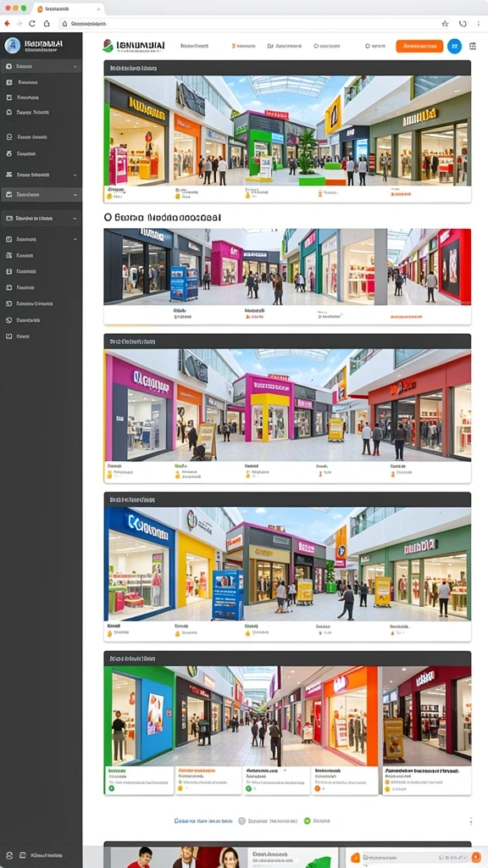Expand the highlighted sidebar item chevron

click(x=75, y=195)
